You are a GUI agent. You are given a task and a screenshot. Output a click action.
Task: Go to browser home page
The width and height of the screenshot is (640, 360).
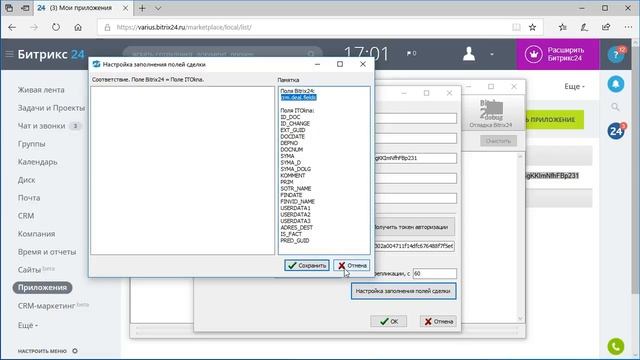pyautogui.click(x=78, y=27)
